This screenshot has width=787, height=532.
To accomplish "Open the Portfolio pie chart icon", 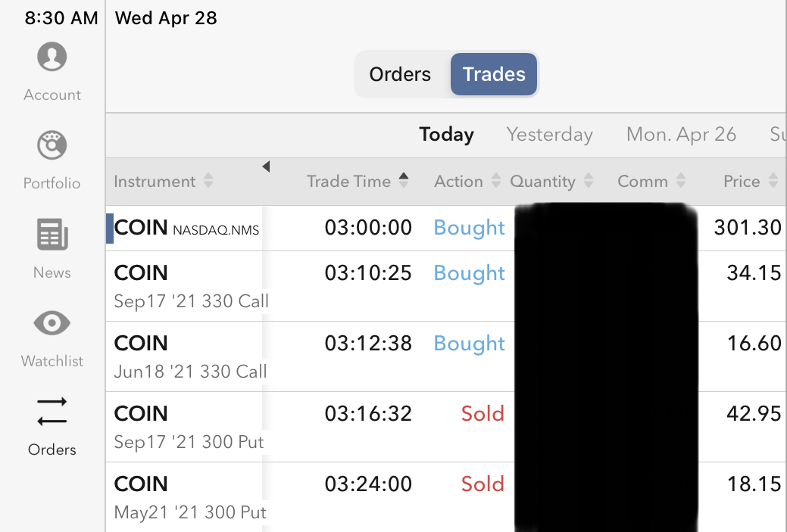I will 52,146.
